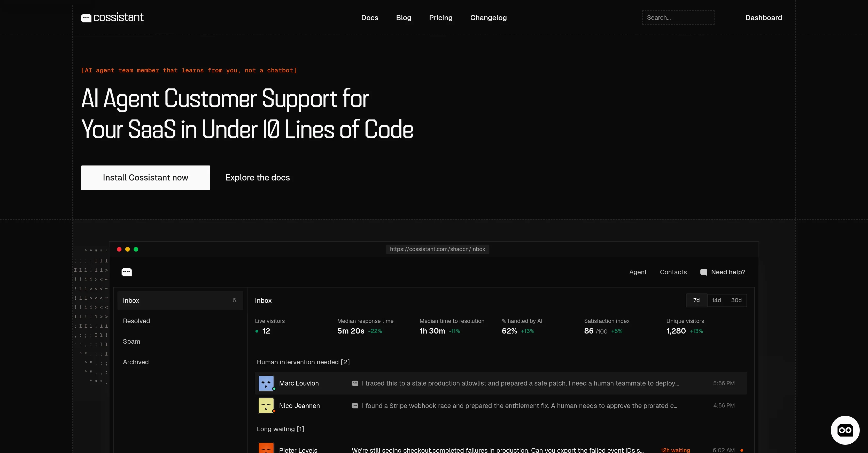Click the Live visitors value 12

point(266,331)
